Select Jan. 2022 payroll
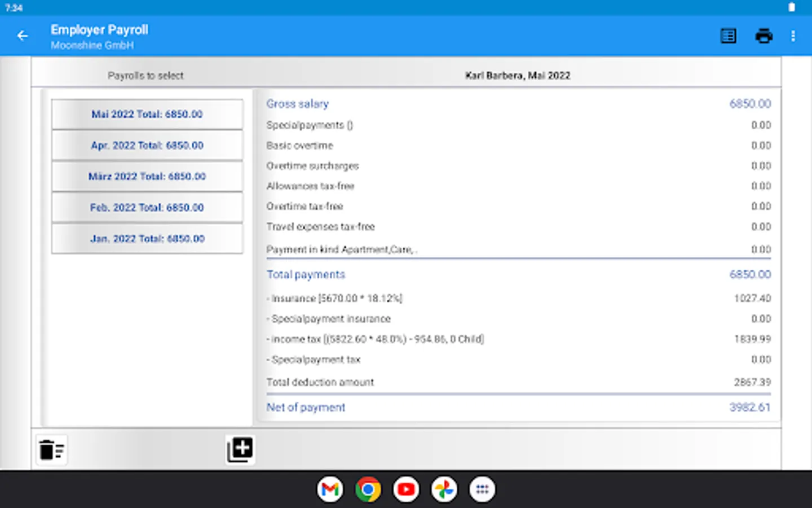The height and width of the screenshot is (508, 812). (147, 239)
